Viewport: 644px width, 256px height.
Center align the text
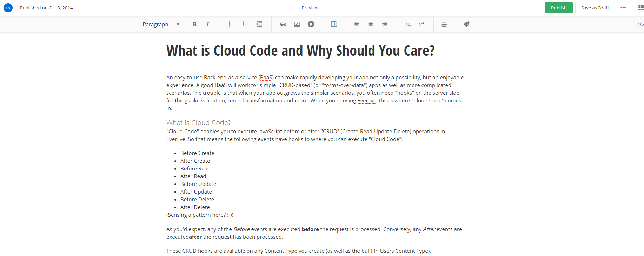371,24
